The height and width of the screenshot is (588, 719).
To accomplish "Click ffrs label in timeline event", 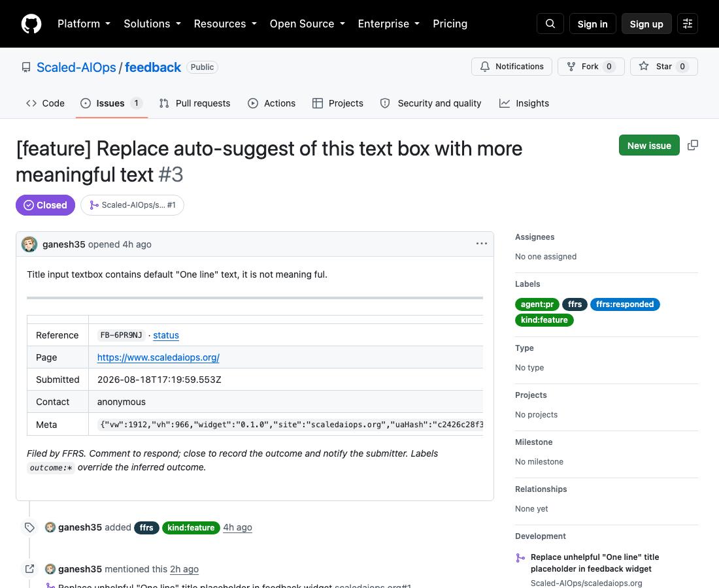I will (146, 527).
